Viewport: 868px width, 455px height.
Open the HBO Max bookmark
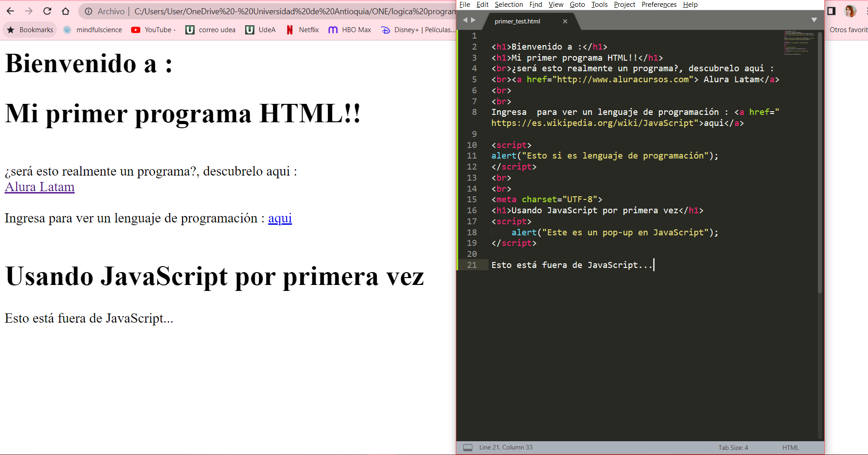[x=350, y=30]
